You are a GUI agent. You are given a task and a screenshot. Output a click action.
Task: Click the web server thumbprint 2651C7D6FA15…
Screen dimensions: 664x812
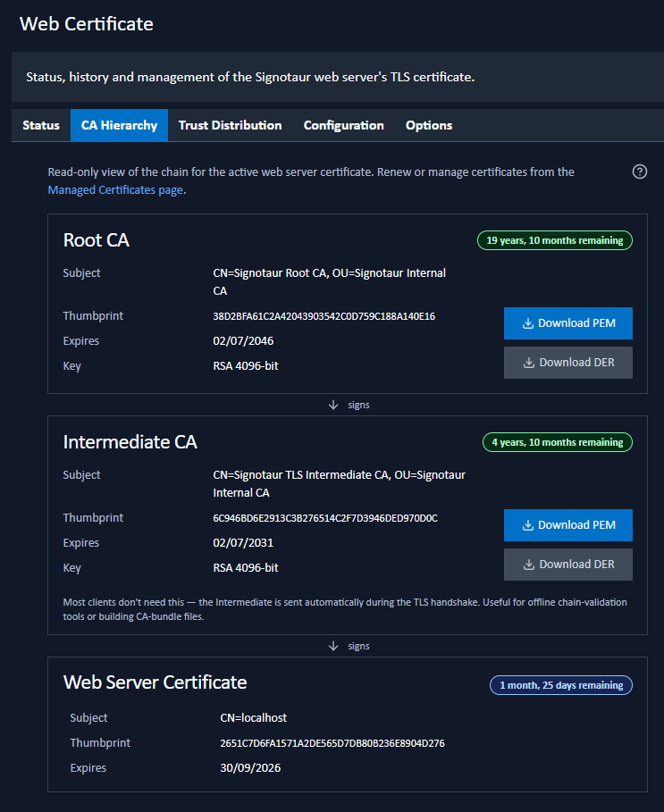click(x=332, y=743)
